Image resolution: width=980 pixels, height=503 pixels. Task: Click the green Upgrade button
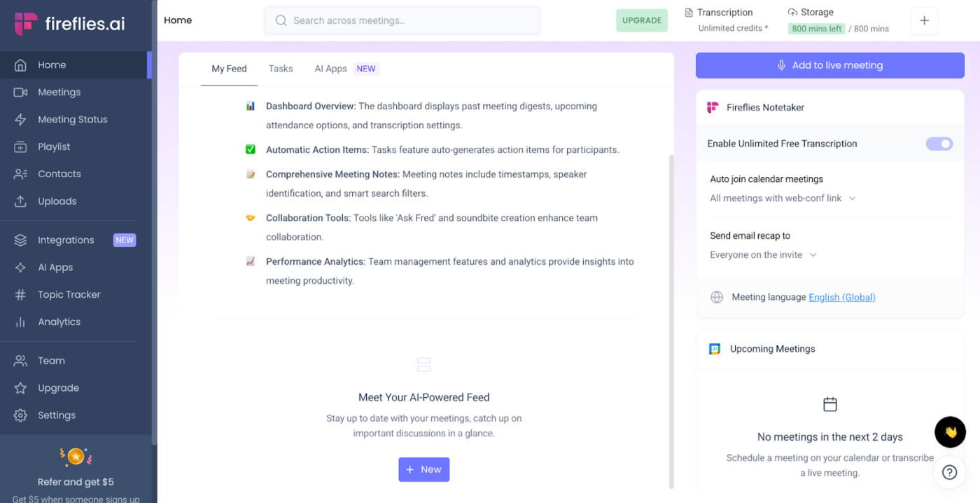[x=642, y=20]
